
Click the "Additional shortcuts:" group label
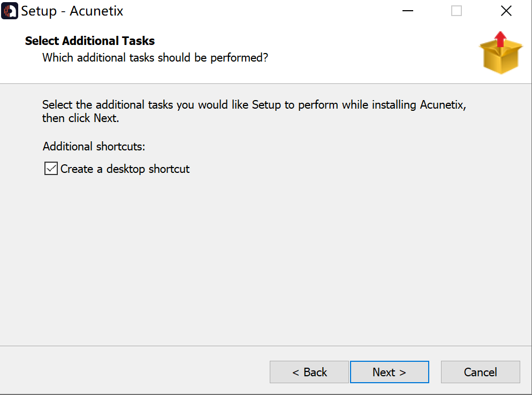tap(94, 146)
